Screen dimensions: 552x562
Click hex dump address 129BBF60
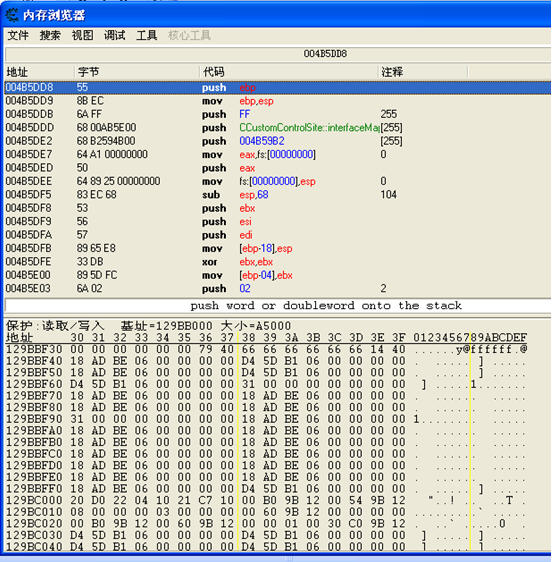tap(34, 384)
